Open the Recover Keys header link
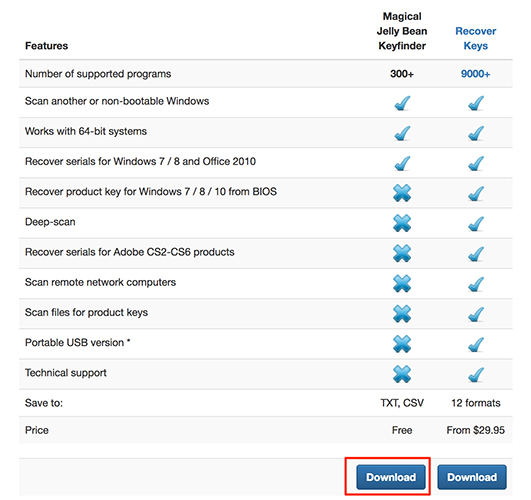The width and height of the screenshot is (531, 500). (475, 38)
